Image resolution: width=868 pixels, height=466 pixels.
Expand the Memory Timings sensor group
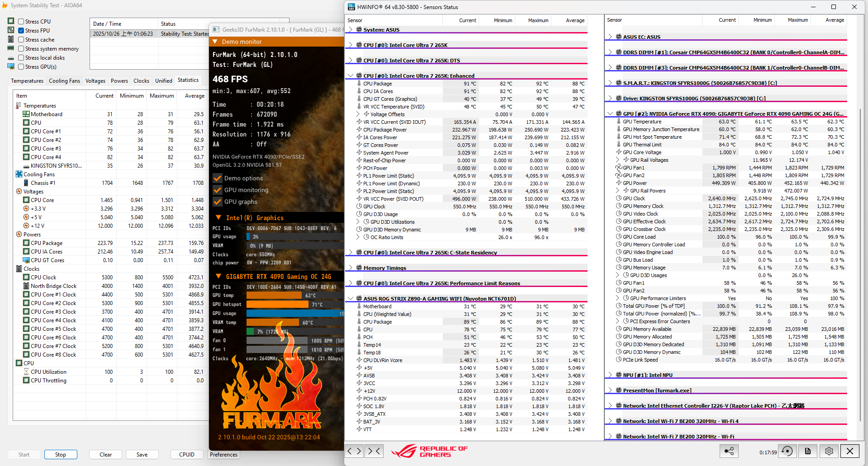[351, 268]
